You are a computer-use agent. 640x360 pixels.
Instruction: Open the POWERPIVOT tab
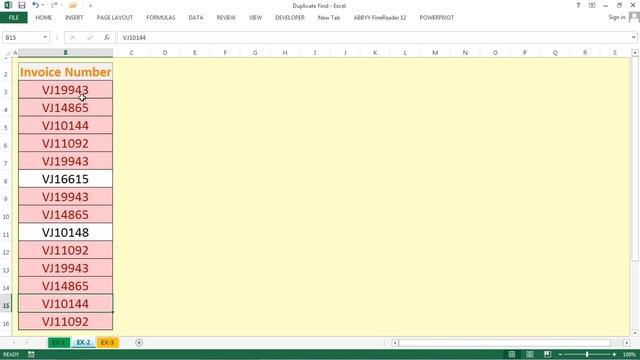point(437,18)
